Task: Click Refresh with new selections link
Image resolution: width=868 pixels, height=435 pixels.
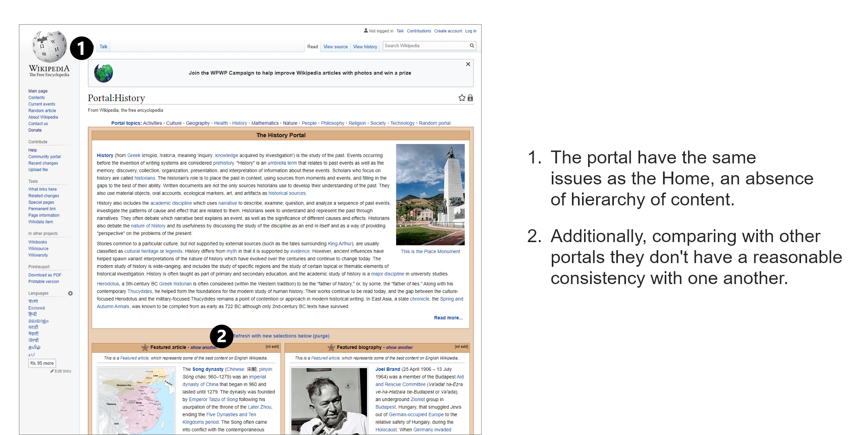Action: [x=282, y=336]
